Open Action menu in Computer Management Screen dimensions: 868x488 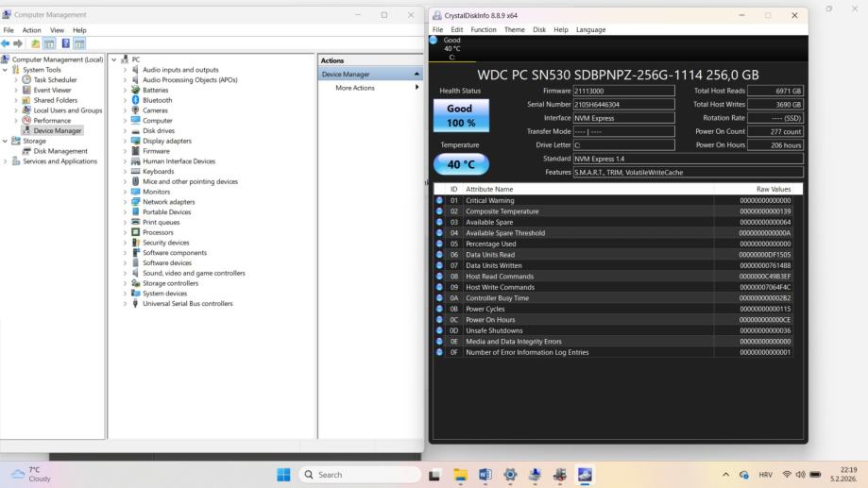(31, 30)
